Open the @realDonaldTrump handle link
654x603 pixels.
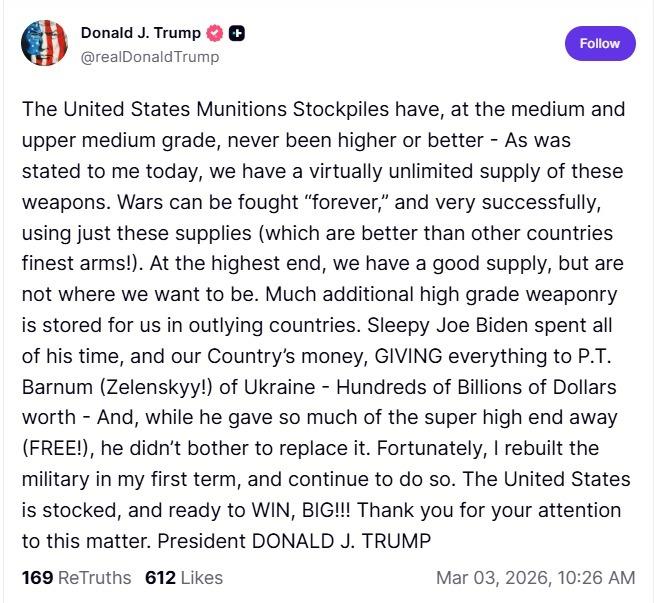pos(149,57)
